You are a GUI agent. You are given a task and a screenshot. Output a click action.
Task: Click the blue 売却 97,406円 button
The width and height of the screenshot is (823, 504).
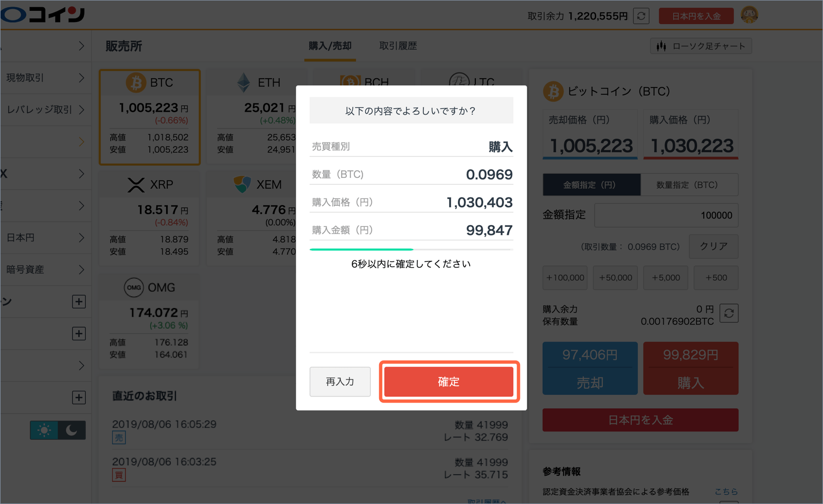click(590, 368)
